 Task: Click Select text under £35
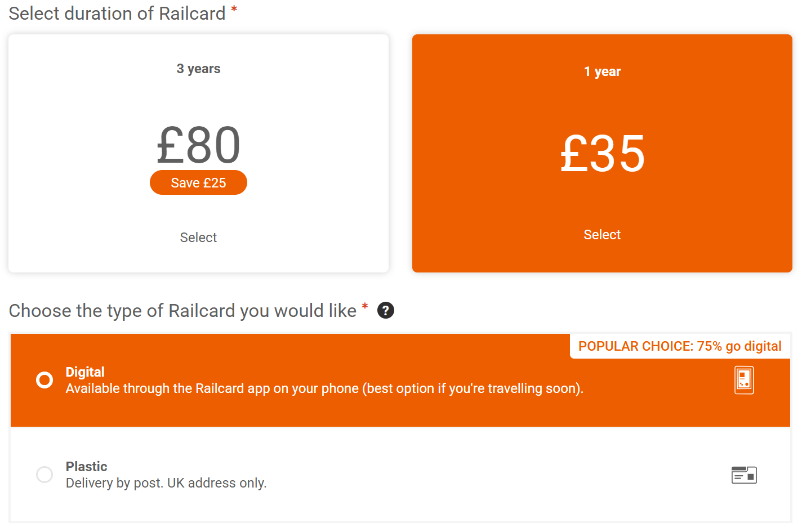coord(602,235)
